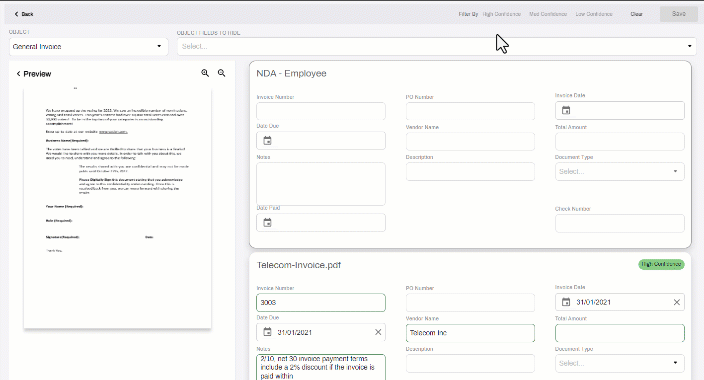Open the Date Due calendar in NDA - Employee card
Image resolution: width=704 pixels, height=380 pixels.
(x=267, y=141)
